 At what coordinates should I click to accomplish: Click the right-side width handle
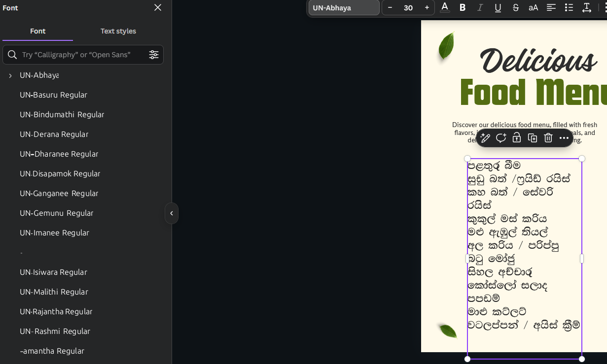tap(582, 259)
